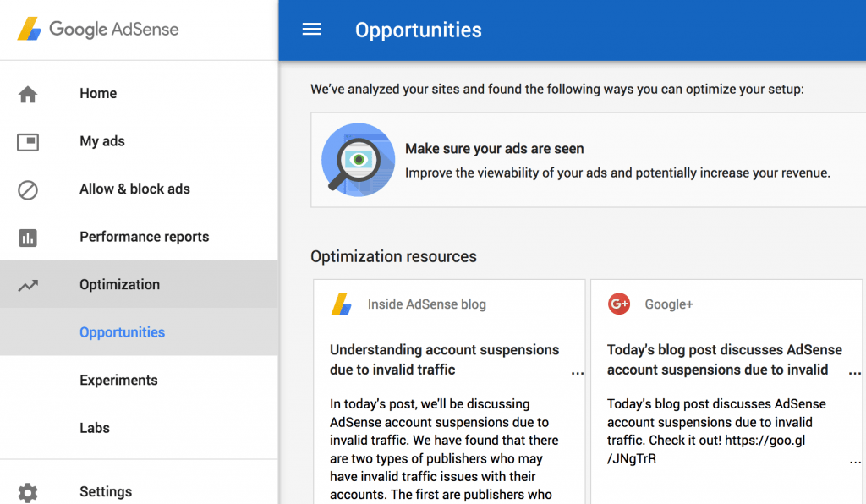This screenshot has height=504, width=866.
Task: Click the Optimization trending arrow icon
Action: pyautogui.click(x=28, y=286)
